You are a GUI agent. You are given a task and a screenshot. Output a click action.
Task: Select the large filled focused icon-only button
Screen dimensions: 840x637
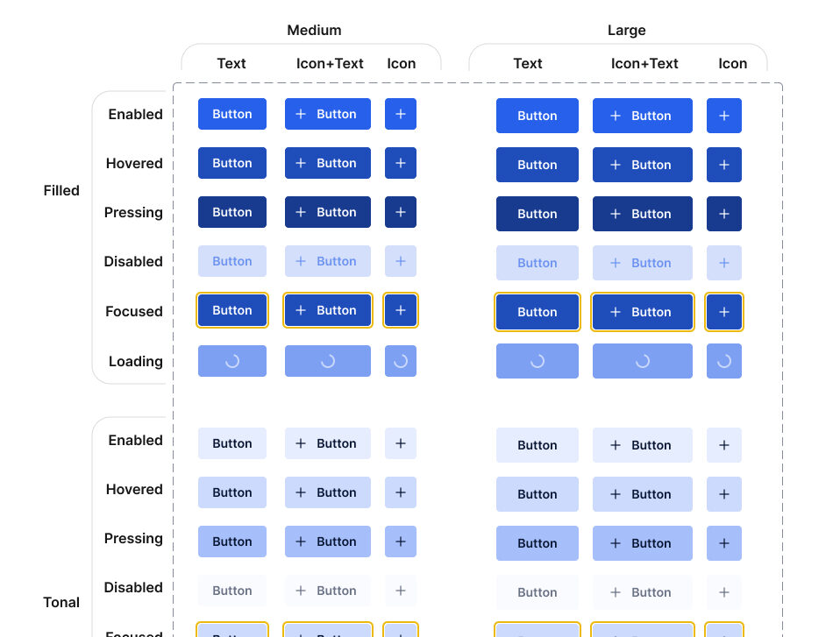click(723, 312)
